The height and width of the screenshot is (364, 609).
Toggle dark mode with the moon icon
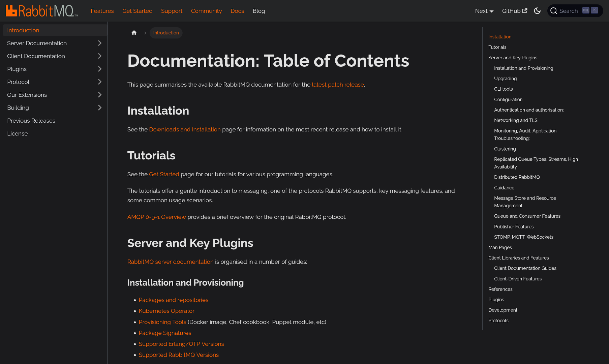pos(537,10)
